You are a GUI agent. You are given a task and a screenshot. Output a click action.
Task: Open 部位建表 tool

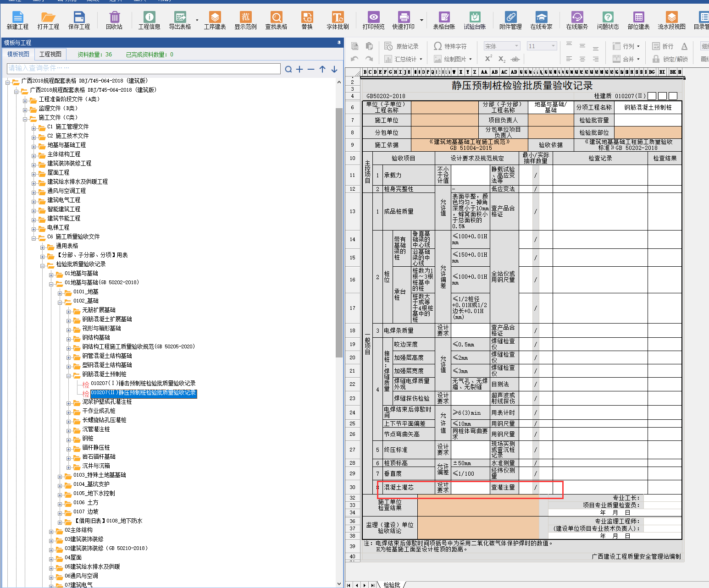click(638, 21)
